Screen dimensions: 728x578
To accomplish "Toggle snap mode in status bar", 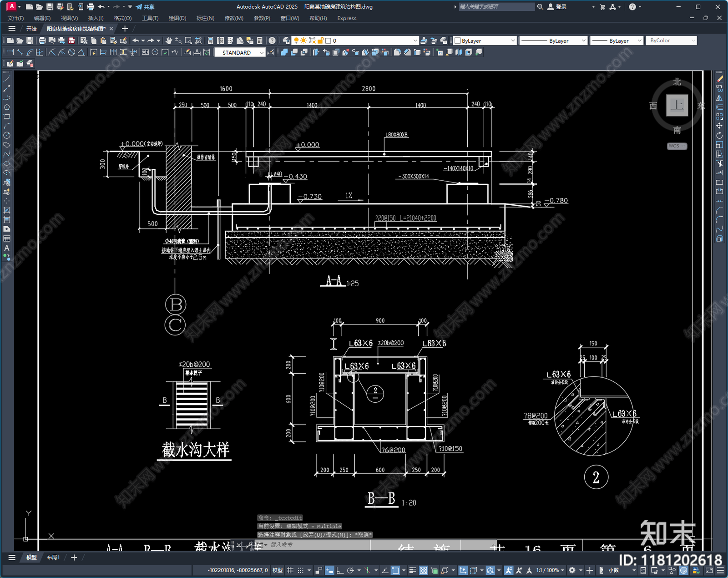I will [300, 570].
